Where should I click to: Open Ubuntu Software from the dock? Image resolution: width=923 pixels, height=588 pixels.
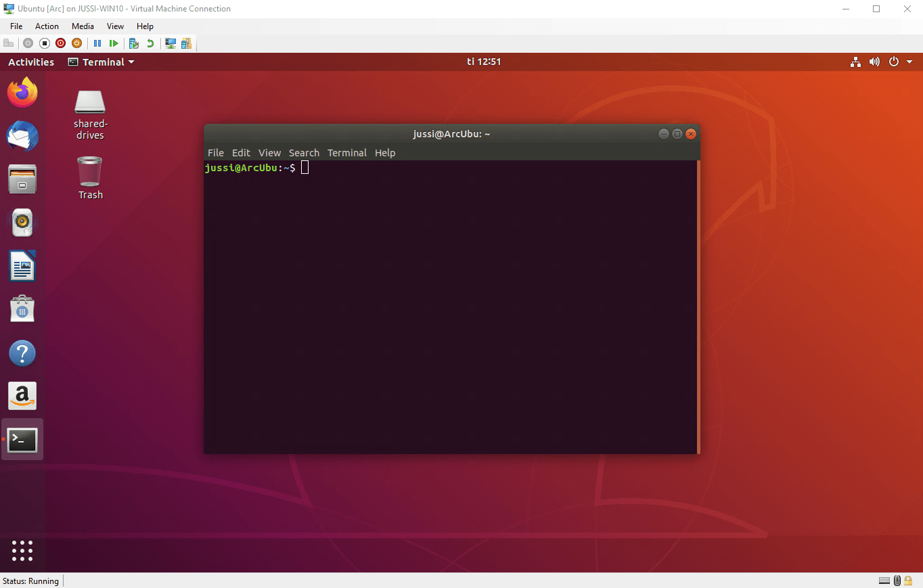point(22,309)
